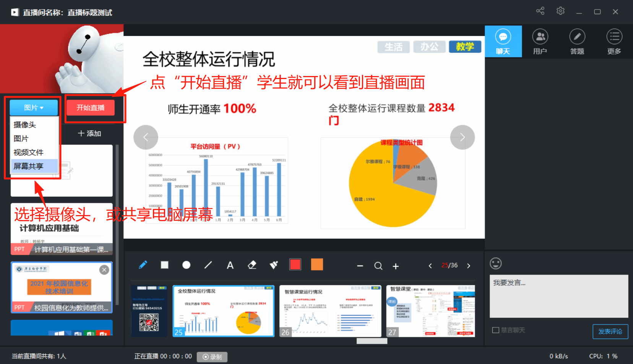Select the straight line tool
This screenshot has width=633, height=364.
point(208,265)
